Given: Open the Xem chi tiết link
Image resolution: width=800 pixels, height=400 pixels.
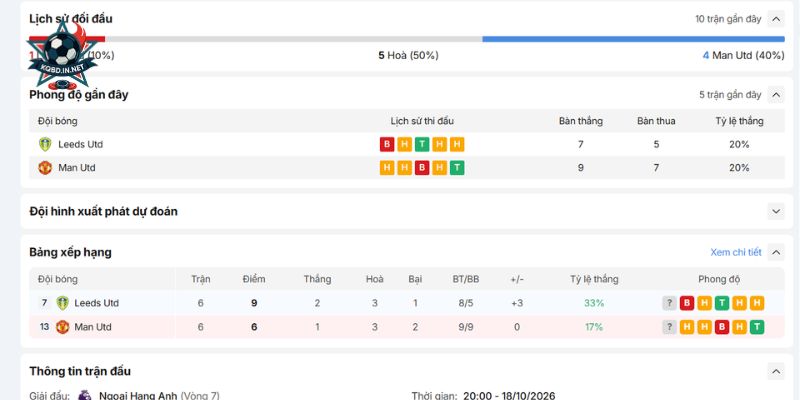Looking at the screenshot, I should 736,252.
